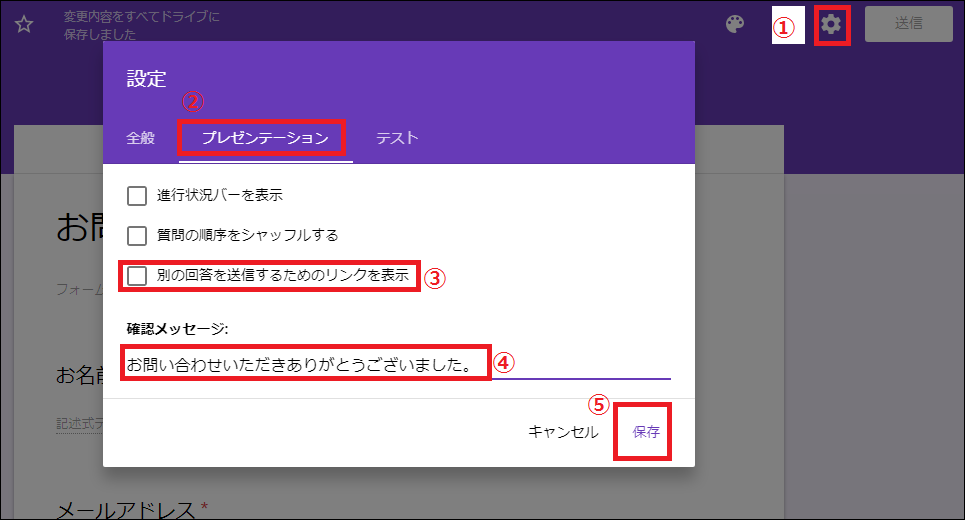
Task: Click the キャンセル button
Action: (563, 432)
